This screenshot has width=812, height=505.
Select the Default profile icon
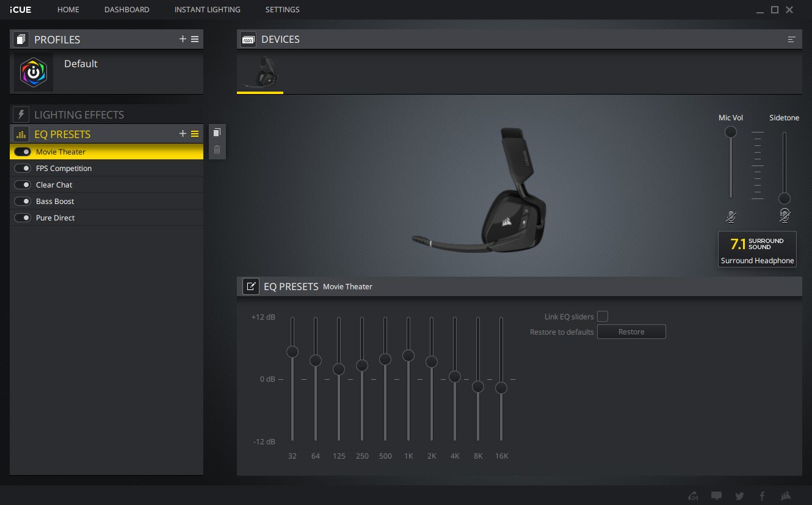tap(34, 72)
